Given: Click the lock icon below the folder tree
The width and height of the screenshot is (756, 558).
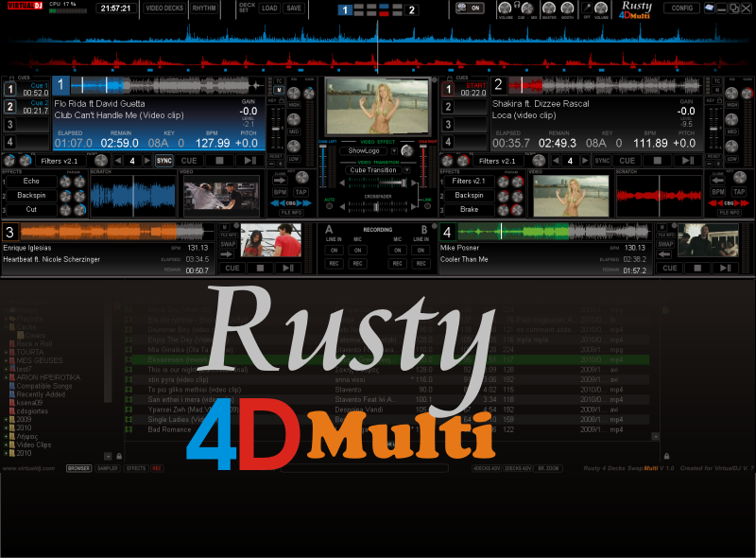Looking at the screenshot, I should pyautogui.click(x=119, y=456).
